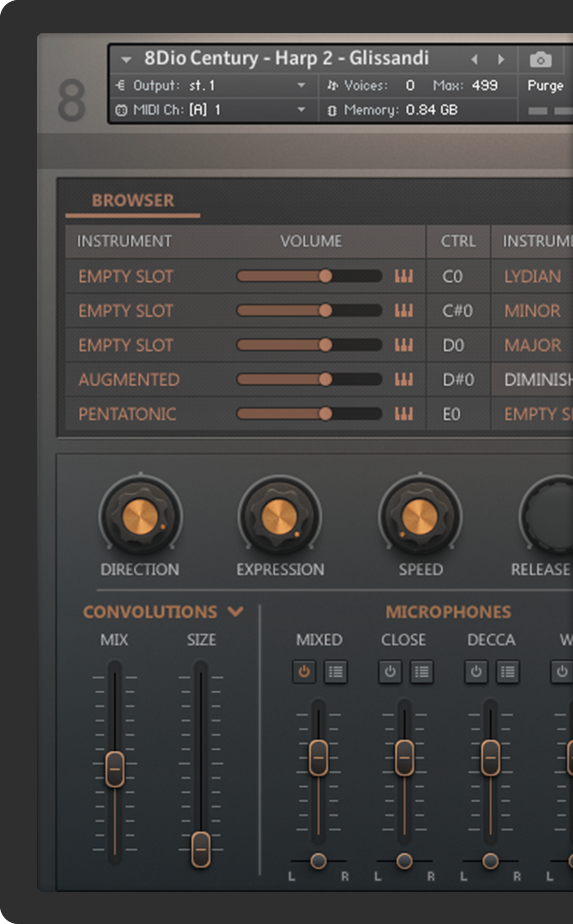The image size is (573, 924).
Task: Click the 8Dio logo
Action: tap(71, 100)
